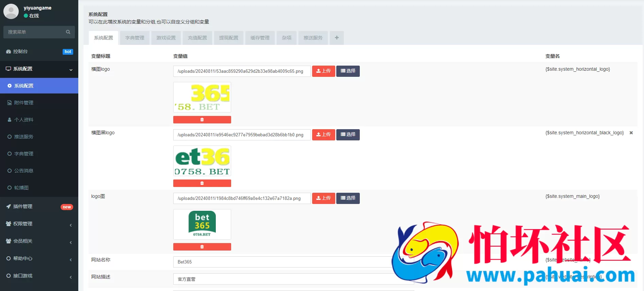The height and width of the screenshot is (291, 644).
Task: Click the 在线 online status indicator
Action: tap(31, 16)
